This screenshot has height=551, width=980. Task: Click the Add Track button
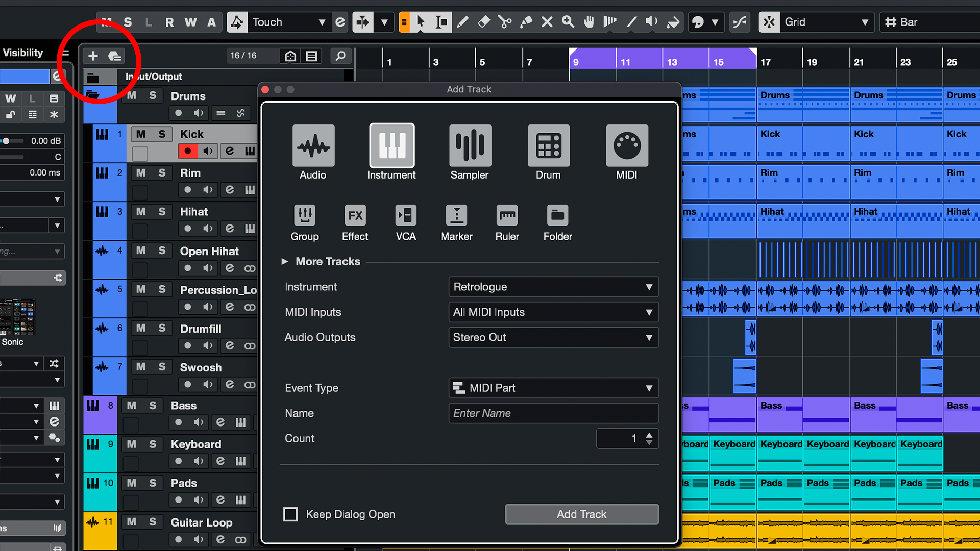pos(581,514)
